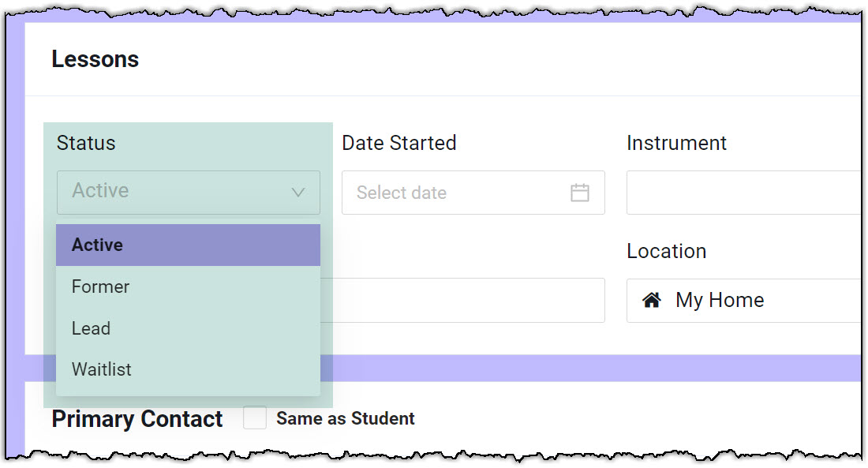Click the calendar icon in Date Started

pyautogui.click(x=580, y=193)
